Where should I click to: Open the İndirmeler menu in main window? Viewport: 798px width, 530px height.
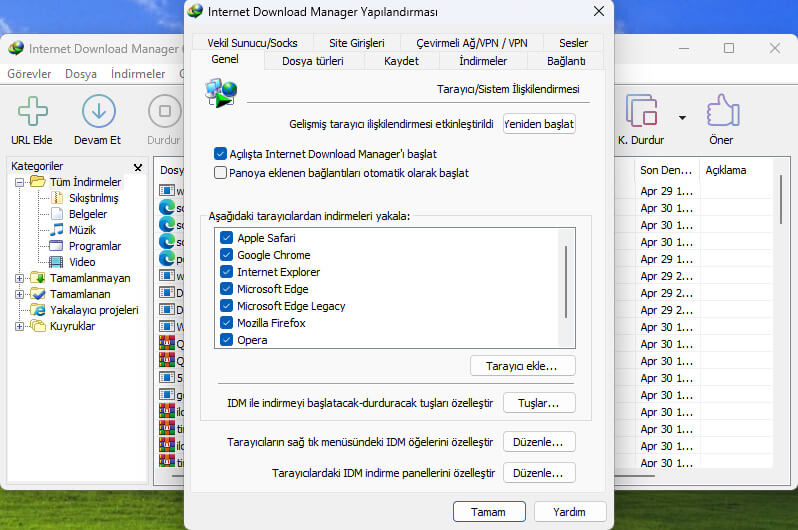[x=138, y=74]
